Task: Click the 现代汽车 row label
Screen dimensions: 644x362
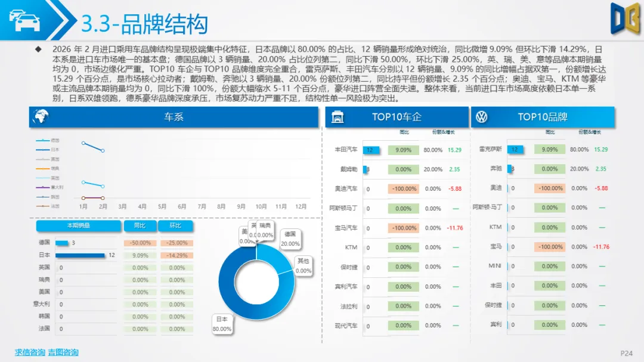Action: [346, 326]
